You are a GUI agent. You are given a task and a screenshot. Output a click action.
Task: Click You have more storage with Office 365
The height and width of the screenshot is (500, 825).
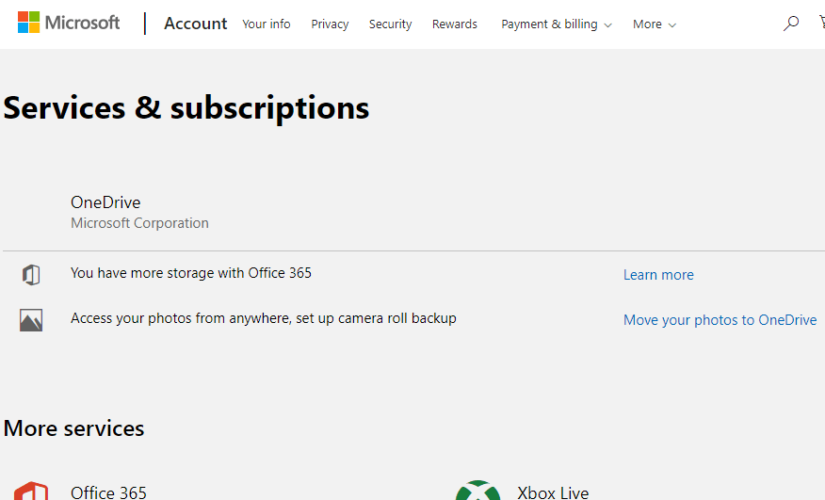coord(191,273)
